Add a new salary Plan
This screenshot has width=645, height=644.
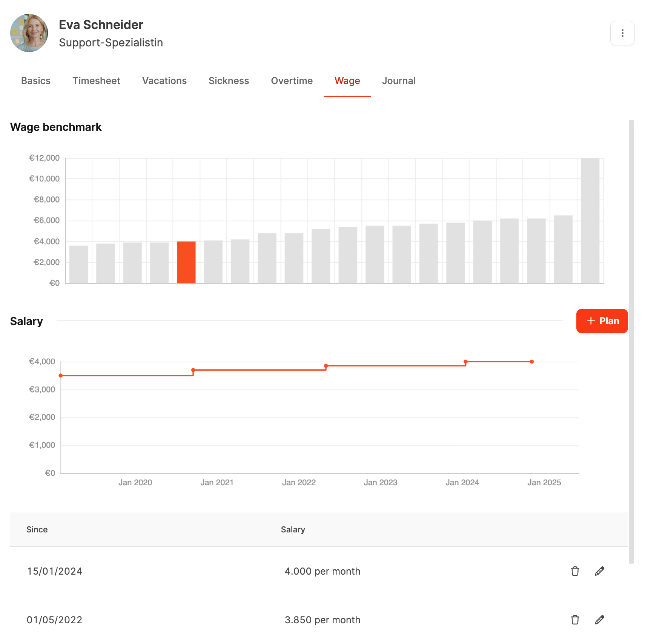click(602, 321)
